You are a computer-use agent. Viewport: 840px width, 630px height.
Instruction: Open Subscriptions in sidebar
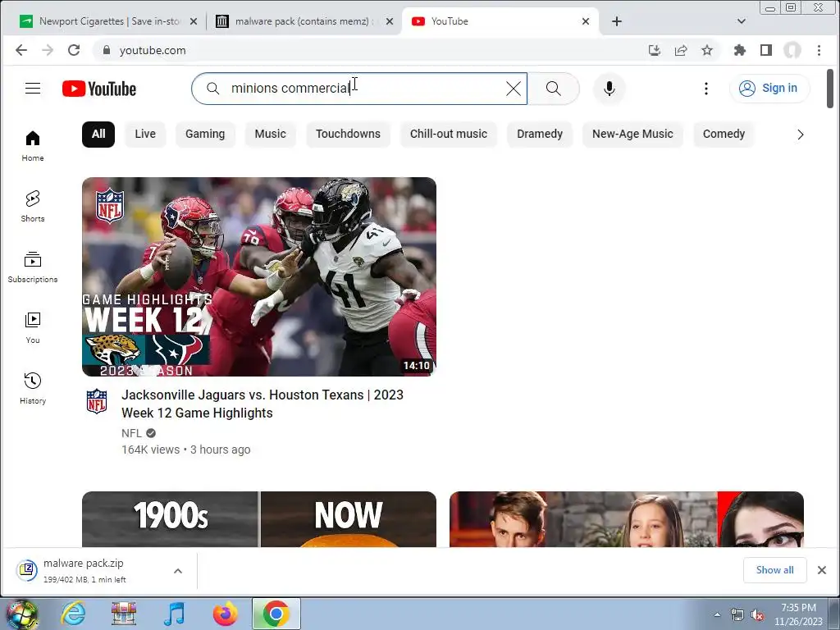[x=33, y=267]
